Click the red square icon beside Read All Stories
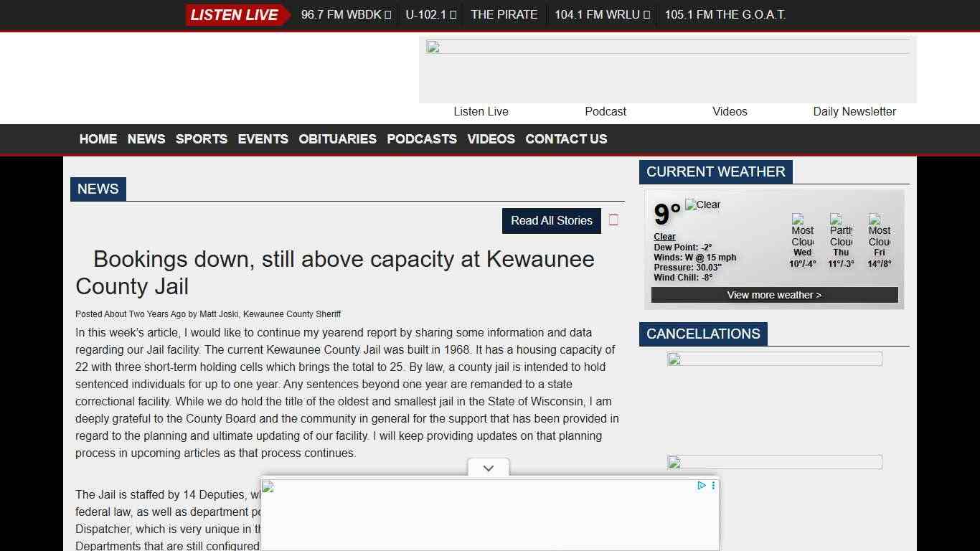 click(613, 220)
